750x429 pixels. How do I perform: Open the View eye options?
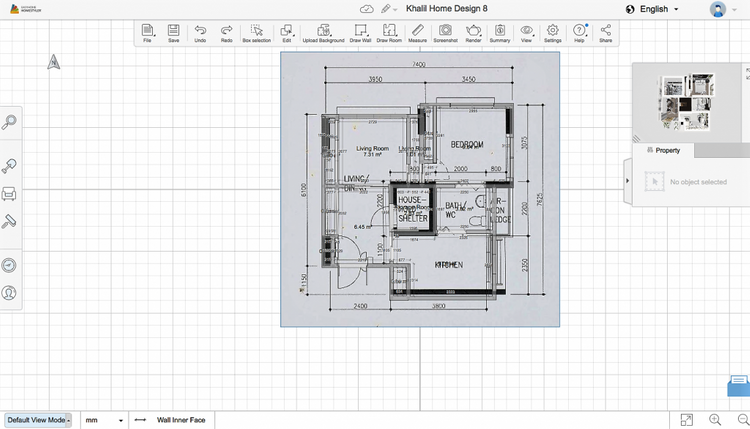click(x=526, y=33)
